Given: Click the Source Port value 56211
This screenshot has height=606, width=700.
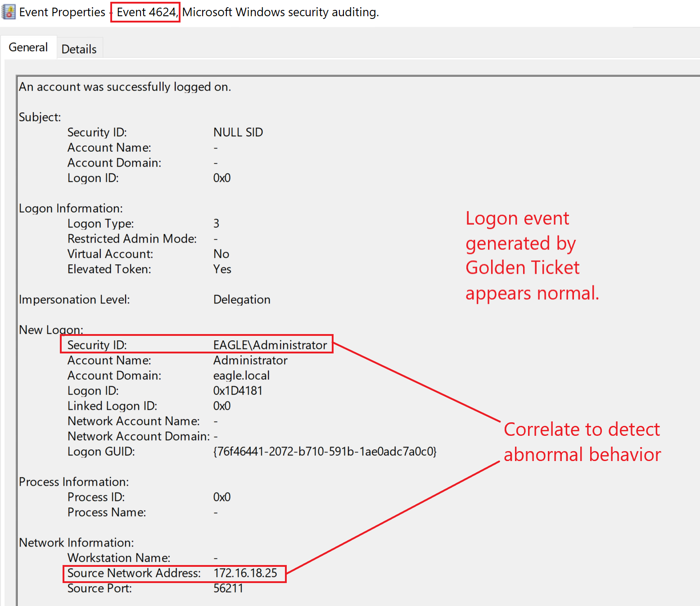Looking at the screenshot, I should tap(228, 588).
